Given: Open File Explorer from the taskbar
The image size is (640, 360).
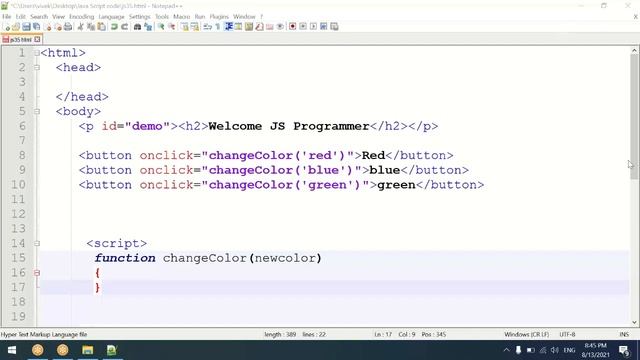Looking at the screenshot, I should click(x=87, y=350).
